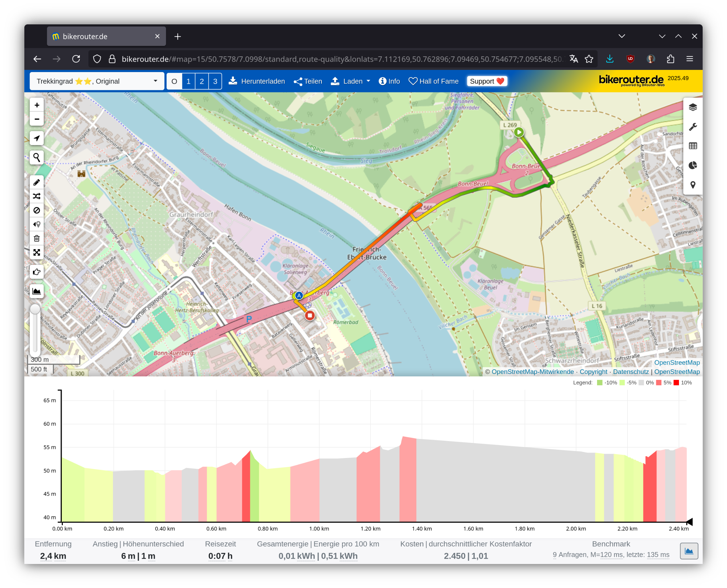Screen dimensions: 727x588
Task: Open the Trekkingrad profile dropdown
Action: tap(97, 81)
